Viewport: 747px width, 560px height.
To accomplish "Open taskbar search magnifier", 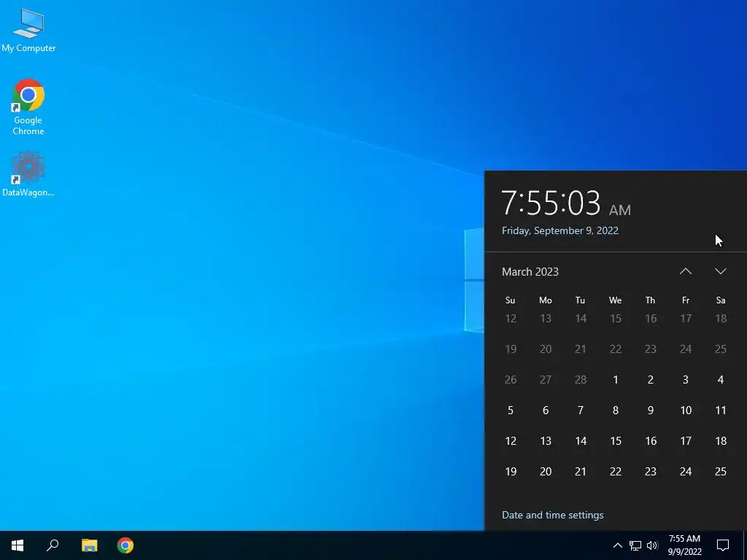I will [53, 545].
